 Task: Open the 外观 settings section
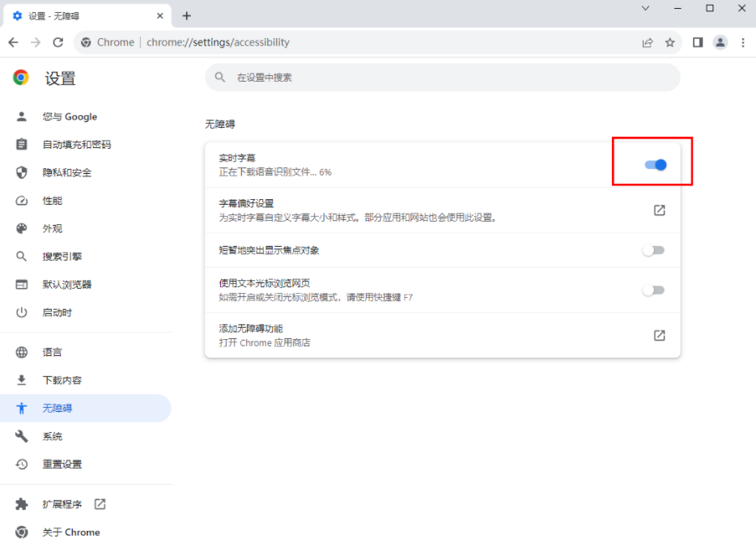[x=86, y=228]
